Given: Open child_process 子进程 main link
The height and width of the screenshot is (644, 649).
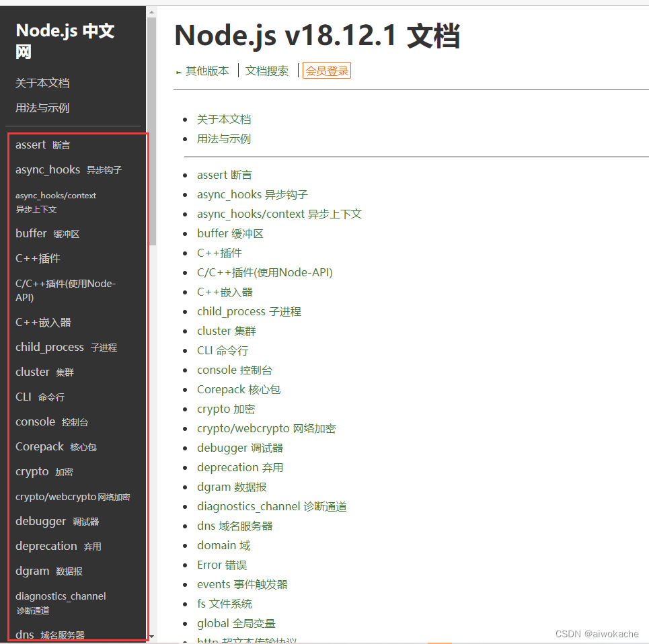Looking at the screenshot, I should [249, 311].
